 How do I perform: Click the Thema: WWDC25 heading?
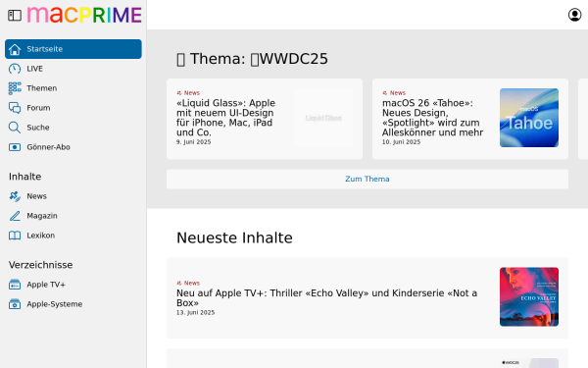pos(252,59)
